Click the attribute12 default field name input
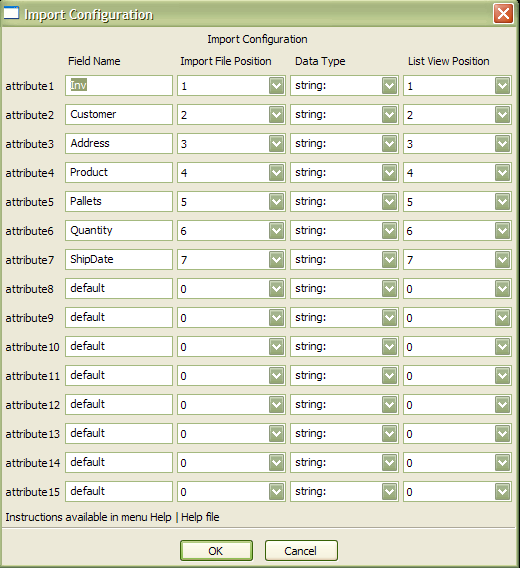 119,405
